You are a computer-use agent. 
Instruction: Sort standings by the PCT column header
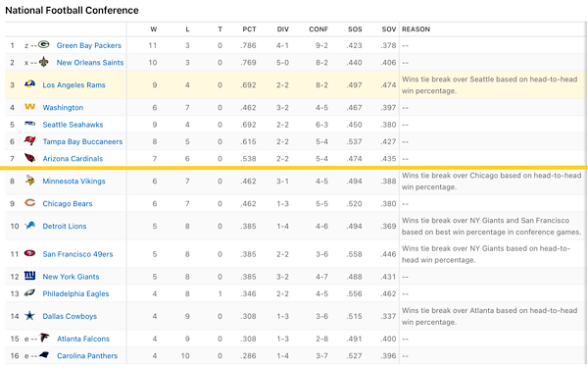[x=249, y=29]
